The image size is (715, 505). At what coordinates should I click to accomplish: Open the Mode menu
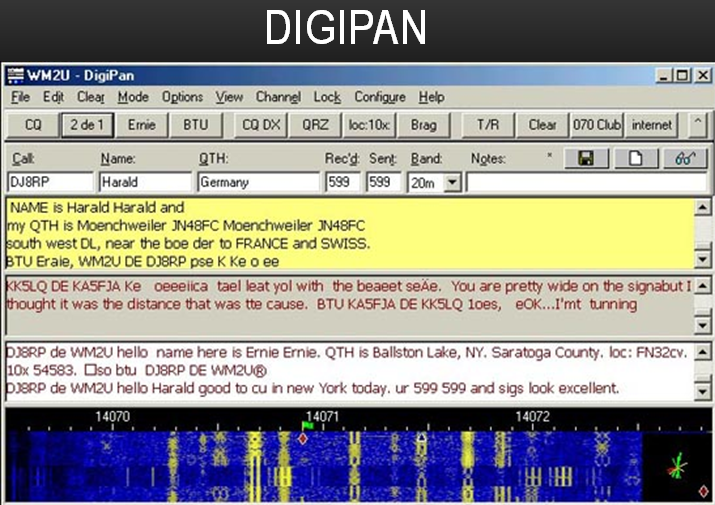pos(133,97)
